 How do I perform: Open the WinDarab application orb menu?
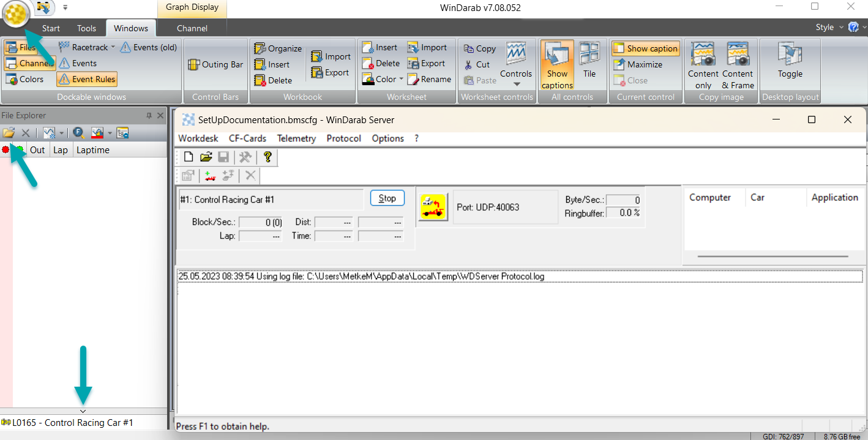coord(16,14)
